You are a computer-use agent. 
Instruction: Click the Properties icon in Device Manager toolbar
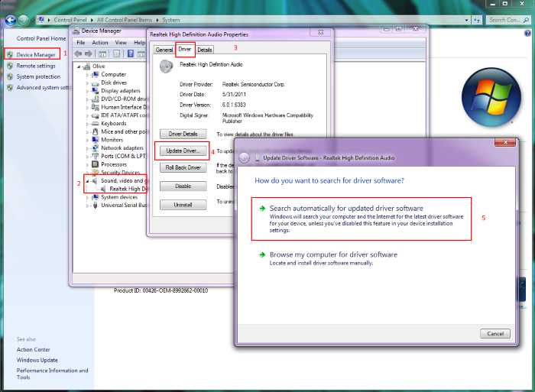point(117,53)
